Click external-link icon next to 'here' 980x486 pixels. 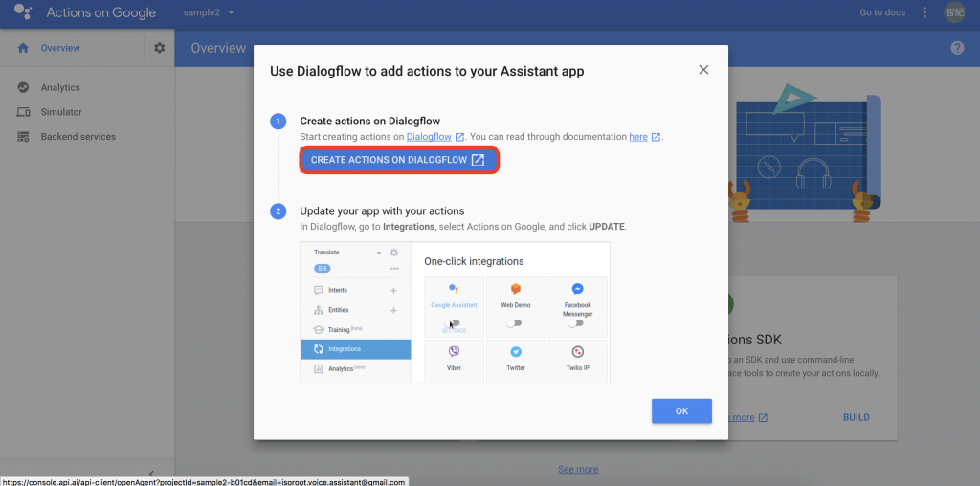[x=656, y=137]
